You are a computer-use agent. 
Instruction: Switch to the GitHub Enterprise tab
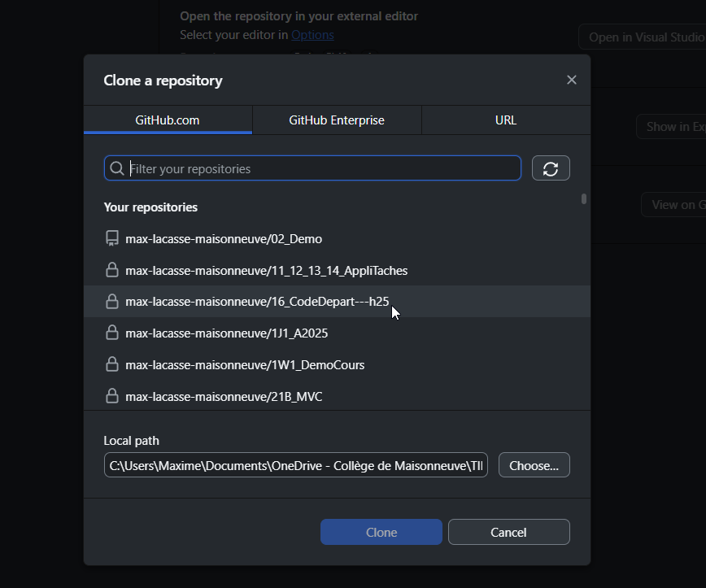point(337,120)
